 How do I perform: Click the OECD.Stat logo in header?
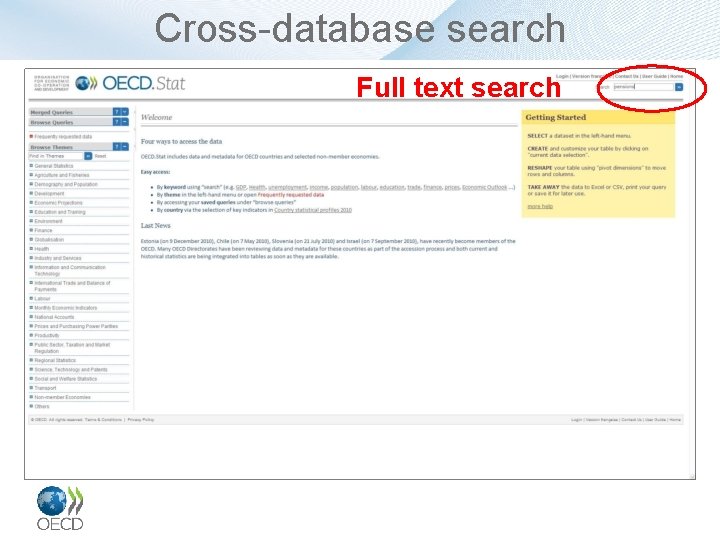[130, 83]
